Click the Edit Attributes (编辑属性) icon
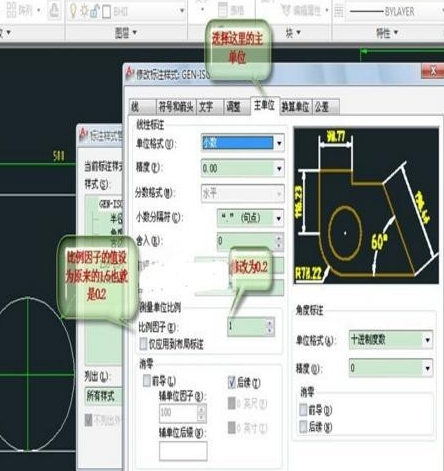444x471 pixels. pos(286,10)
